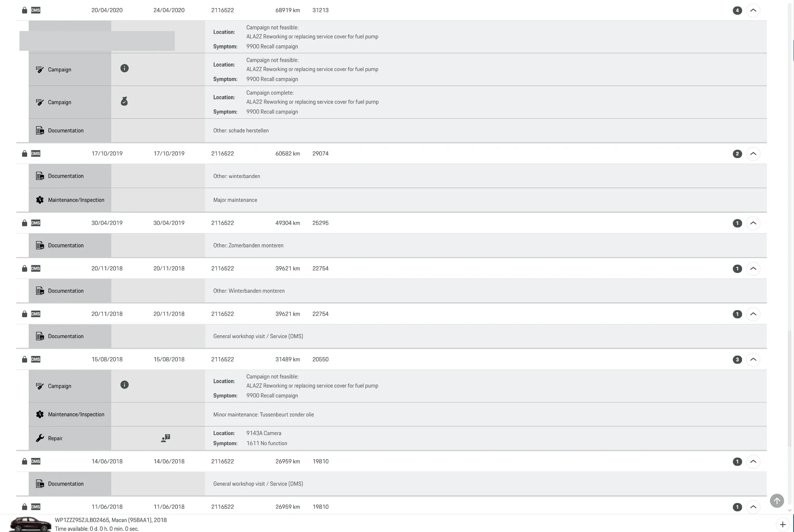The width and height of the screenshot is (794, 532).
Task: Collapse the 17/10/2019 service entry
Action: click(753, 154)
